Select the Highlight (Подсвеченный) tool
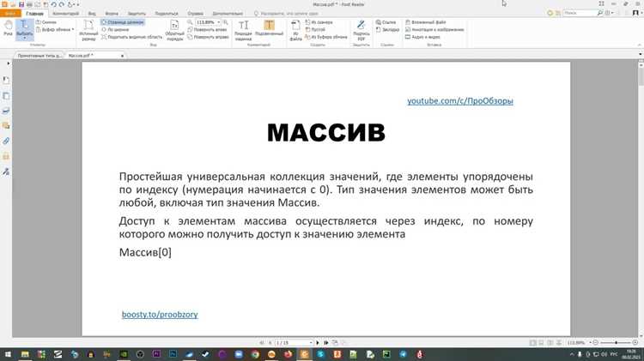This screenshot has height=361, width=644. click(269, 28)
